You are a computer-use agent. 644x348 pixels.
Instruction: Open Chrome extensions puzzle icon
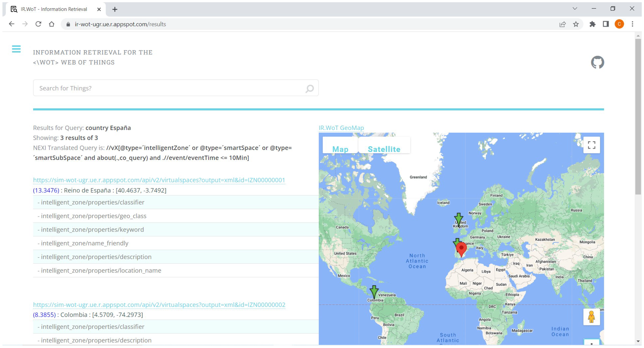point(592,24)
